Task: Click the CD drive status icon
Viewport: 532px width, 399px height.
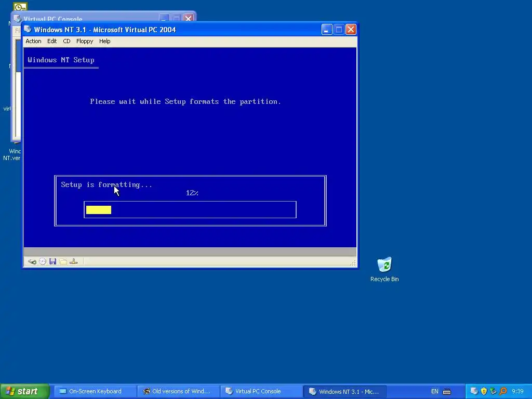Action: 43,262
